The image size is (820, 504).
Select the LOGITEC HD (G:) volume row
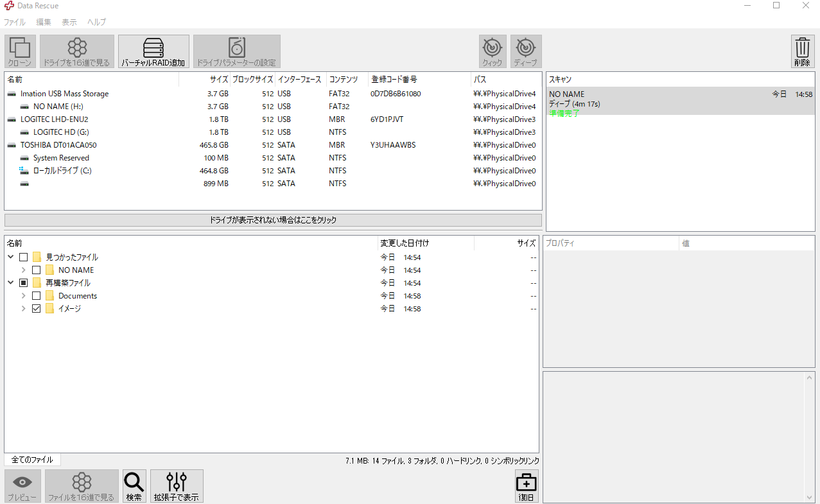(61, 132)
